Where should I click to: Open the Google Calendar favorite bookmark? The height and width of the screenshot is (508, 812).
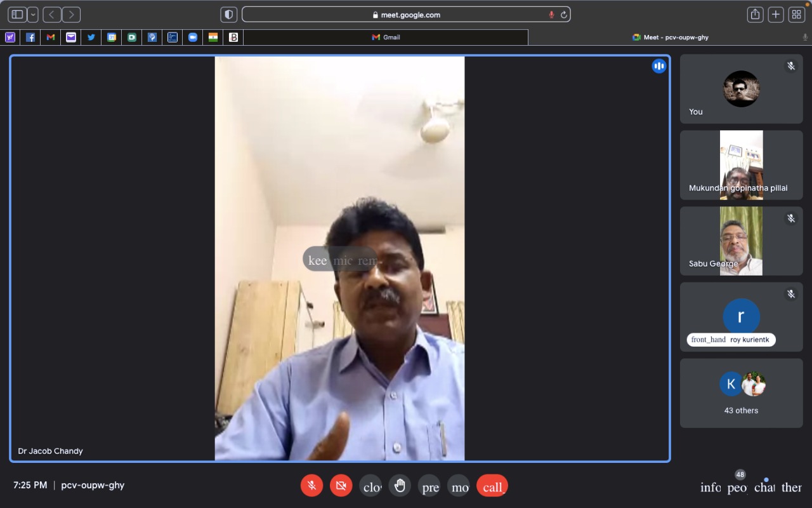pos(112,37)
